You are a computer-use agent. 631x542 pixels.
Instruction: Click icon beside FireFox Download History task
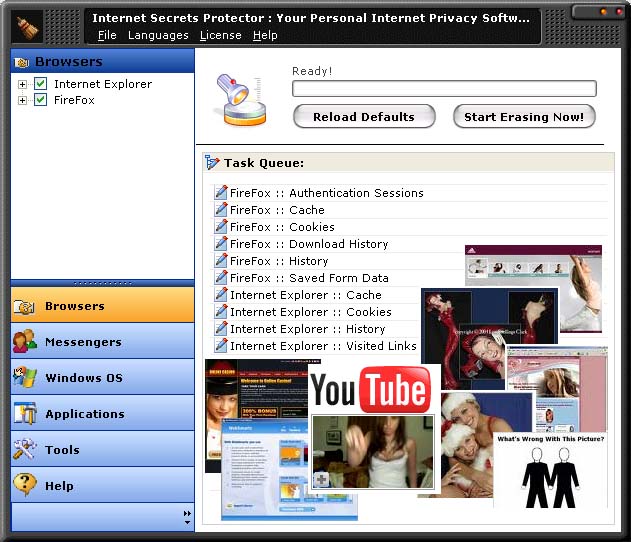[221, 244]
